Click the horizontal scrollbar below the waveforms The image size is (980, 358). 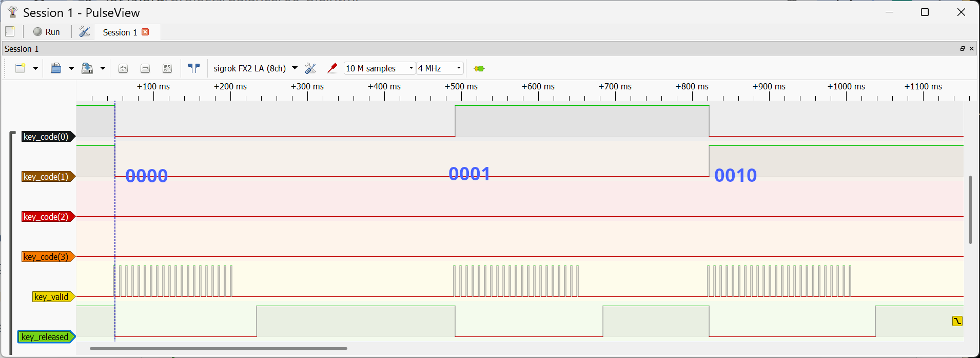[x=218, y=348]
